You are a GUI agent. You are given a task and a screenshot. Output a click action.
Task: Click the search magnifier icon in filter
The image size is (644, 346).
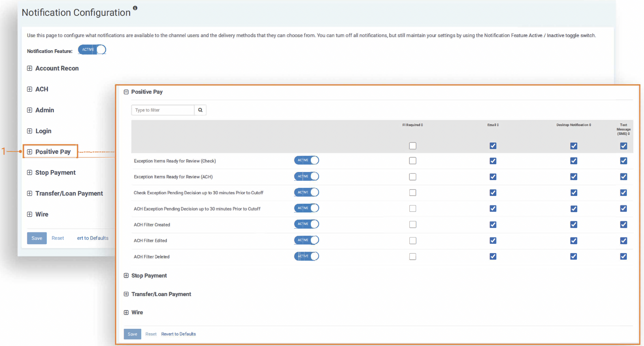(x=200, y=110)
